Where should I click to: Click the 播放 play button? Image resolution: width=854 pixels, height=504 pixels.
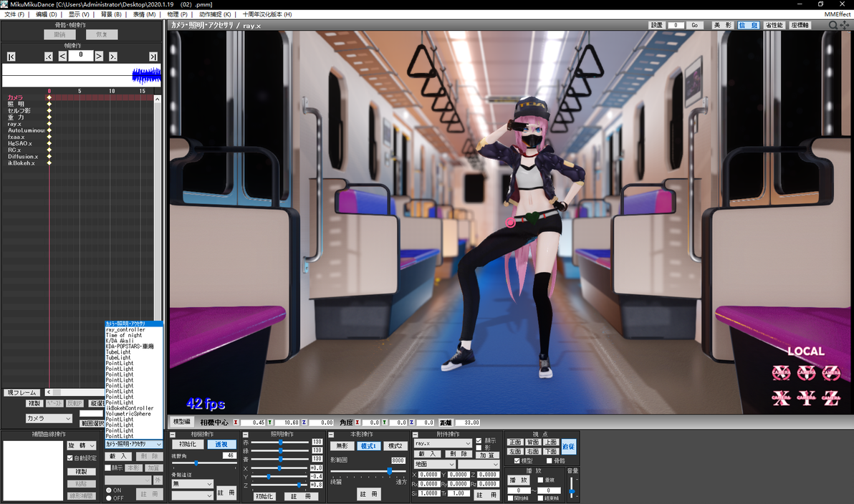(519, 480)
